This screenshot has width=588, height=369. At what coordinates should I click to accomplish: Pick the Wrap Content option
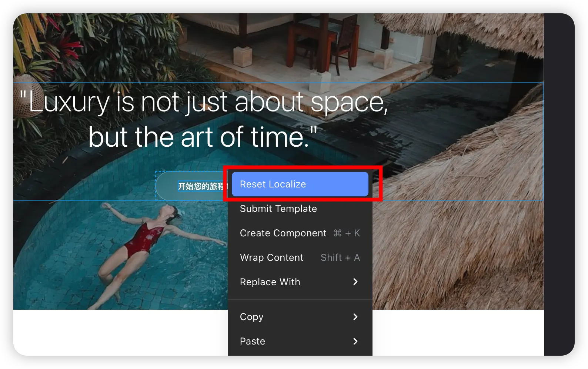tap(271, 257)
